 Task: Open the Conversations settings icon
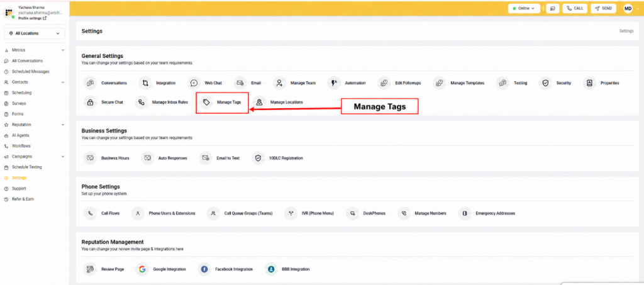[x=90, y=83]
